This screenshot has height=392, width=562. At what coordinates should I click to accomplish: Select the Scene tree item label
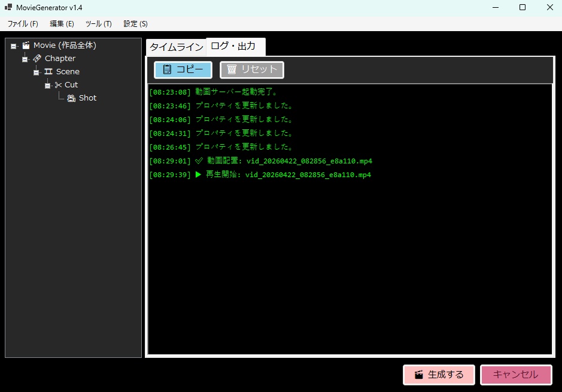[68, 72]
